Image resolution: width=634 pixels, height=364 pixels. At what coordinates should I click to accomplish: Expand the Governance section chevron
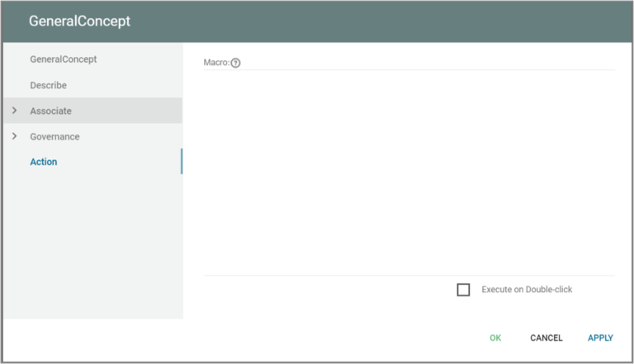pos(14,136)
